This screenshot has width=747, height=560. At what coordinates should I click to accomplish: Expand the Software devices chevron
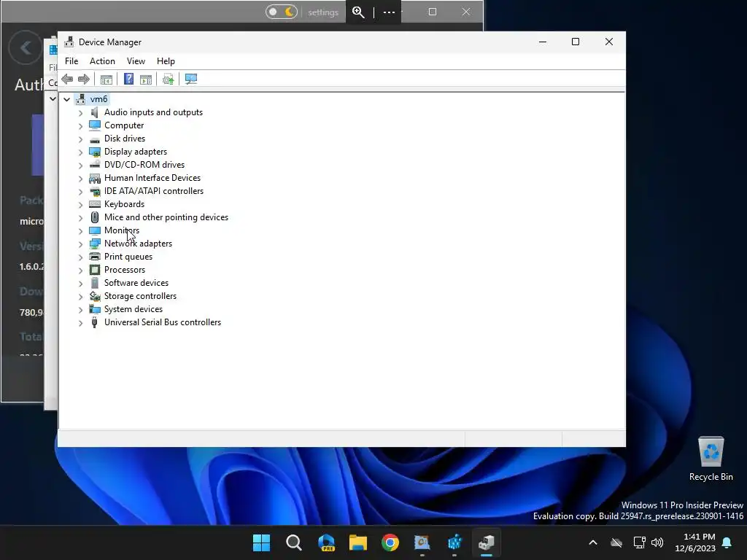[x=80, y=284]
